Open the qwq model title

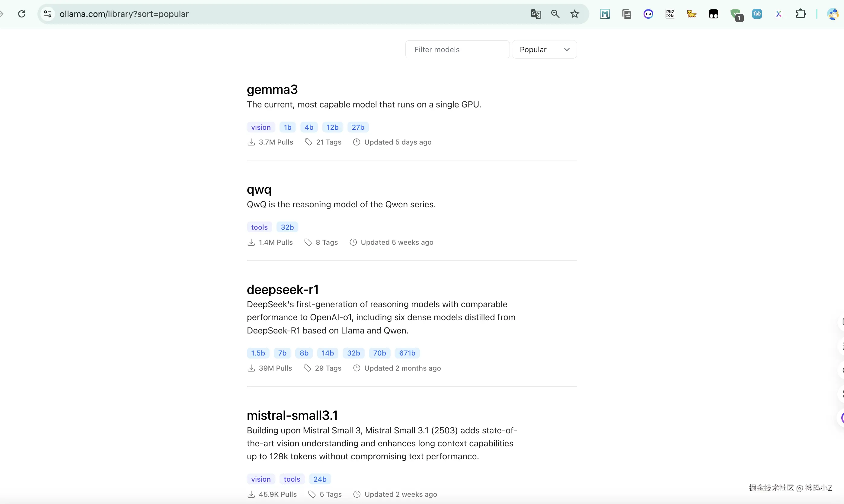(x=259, y=190)
